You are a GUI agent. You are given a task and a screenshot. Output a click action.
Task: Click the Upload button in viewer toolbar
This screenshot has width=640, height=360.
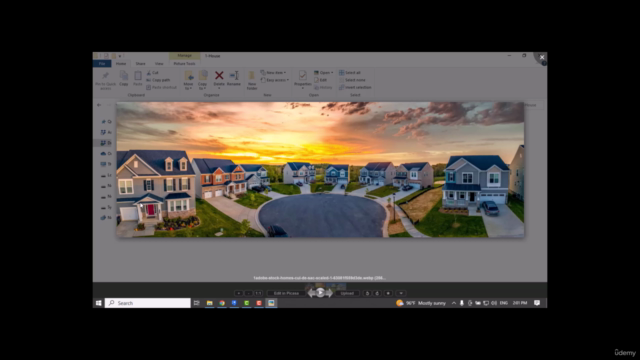[x=347, y=293]
